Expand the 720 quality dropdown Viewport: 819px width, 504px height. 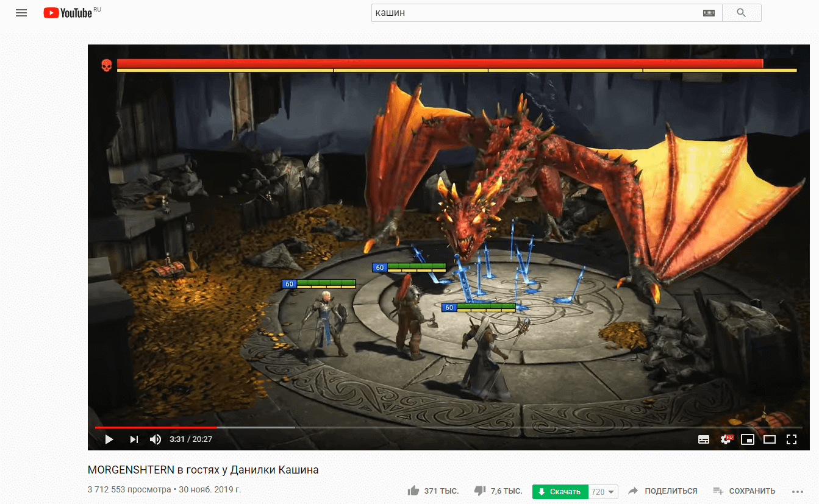click(604, 492)
